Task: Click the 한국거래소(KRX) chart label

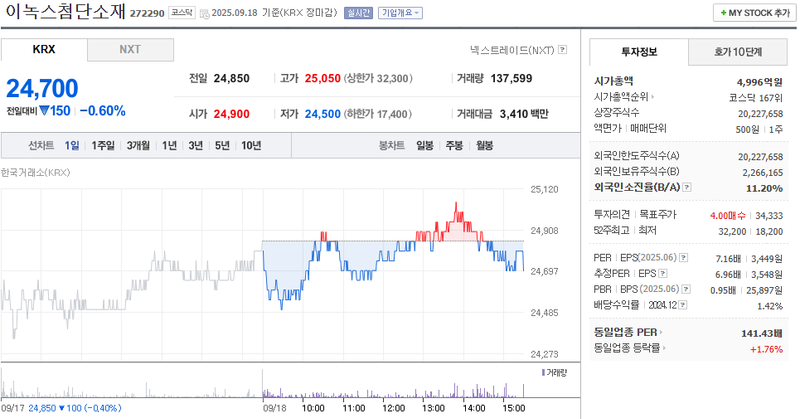Action: [35, 172]
